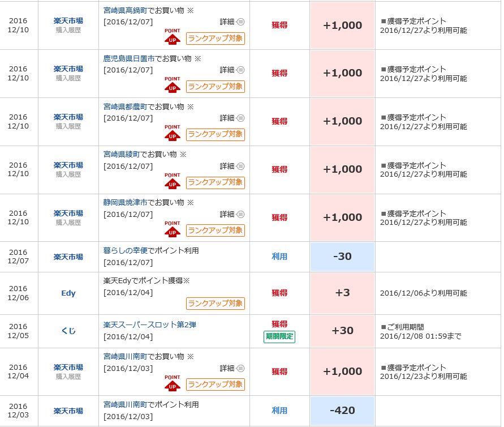
Task: Open 宮崎県都農町 shop link
Action: click(125, 107)
